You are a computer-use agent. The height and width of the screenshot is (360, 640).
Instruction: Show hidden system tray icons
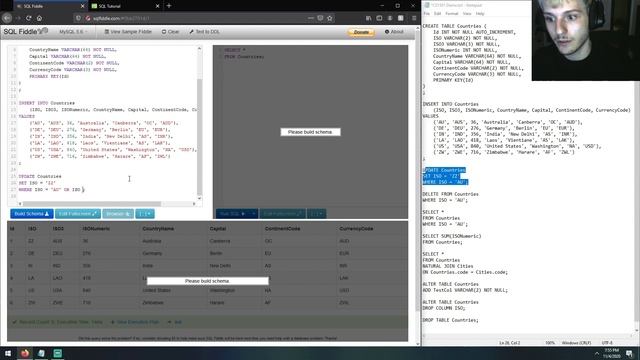597,353
